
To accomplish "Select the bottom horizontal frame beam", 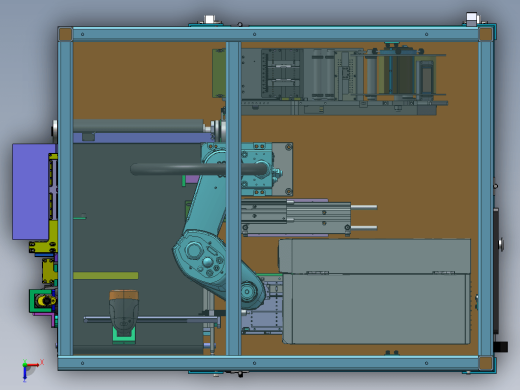I will (268, 363).
